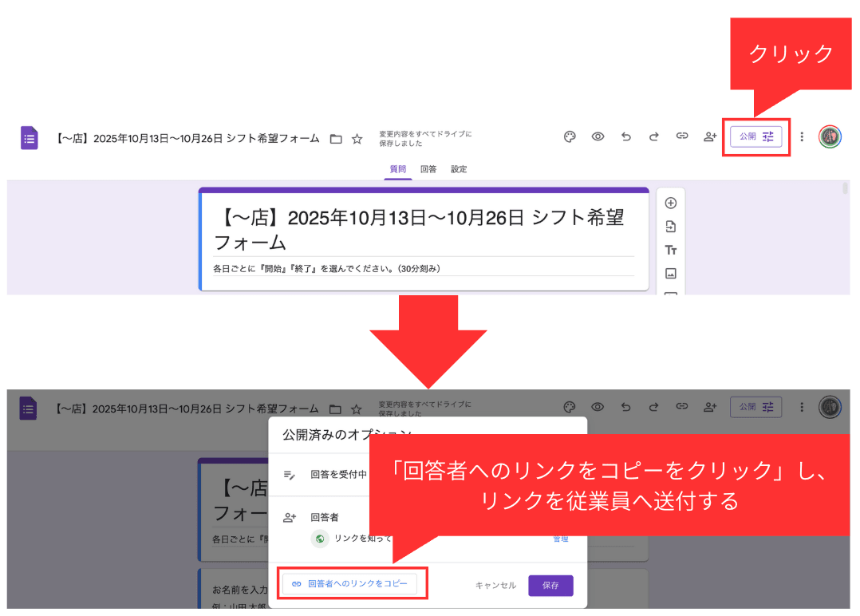
Task: Open publish settings via the sliders icon
Action: [767, 136]
